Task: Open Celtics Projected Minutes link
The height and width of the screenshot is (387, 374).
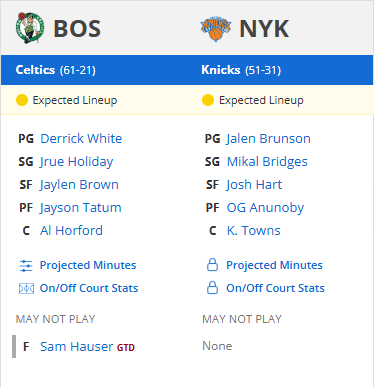Action: (88, 265)
